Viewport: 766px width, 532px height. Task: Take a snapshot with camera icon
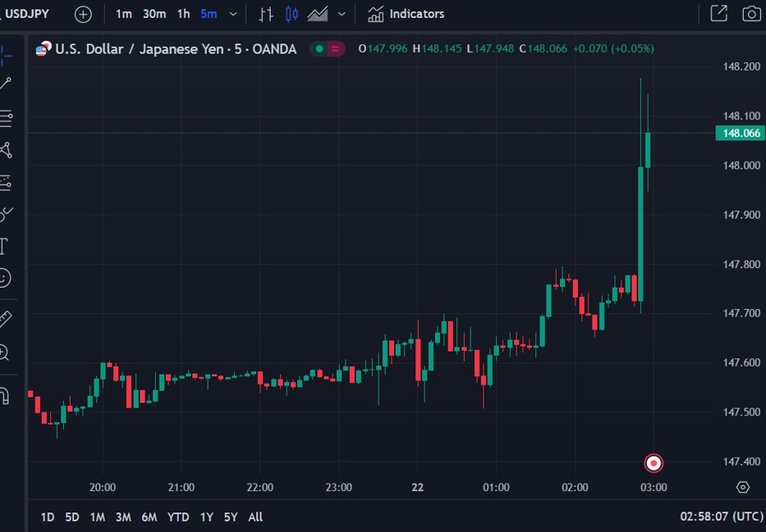(x=752, y=14)
